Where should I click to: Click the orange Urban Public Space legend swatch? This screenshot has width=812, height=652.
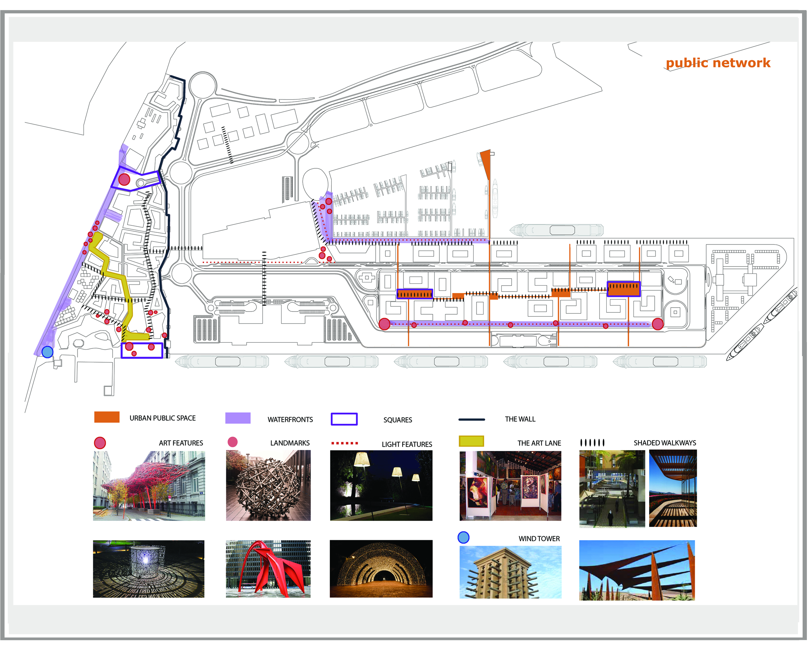click(107, 418)
